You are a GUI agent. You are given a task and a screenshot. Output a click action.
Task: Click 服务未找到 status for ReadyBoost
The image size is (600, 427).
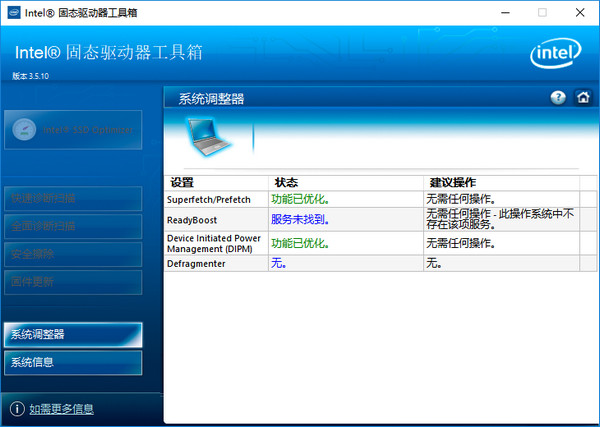click(300, 220)
